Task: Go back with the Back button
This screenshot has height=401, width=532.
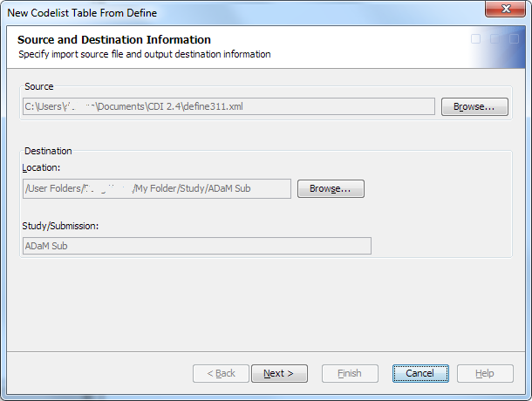Action: [x=221, y=373]
